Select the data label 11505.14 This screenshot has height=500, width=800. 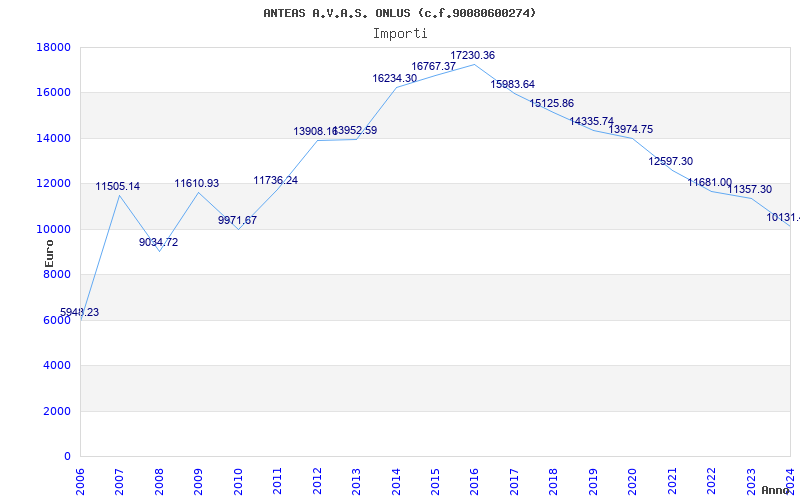(118, 186)
